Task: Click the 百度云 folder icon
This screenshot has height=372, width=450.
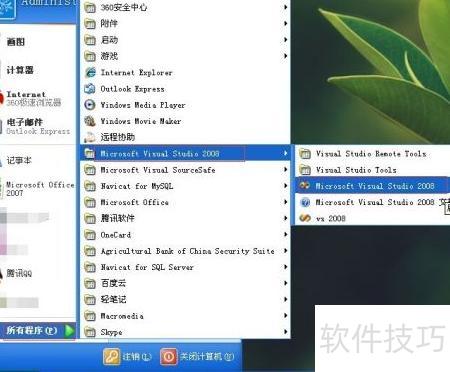Action: (x=90, y=283)
